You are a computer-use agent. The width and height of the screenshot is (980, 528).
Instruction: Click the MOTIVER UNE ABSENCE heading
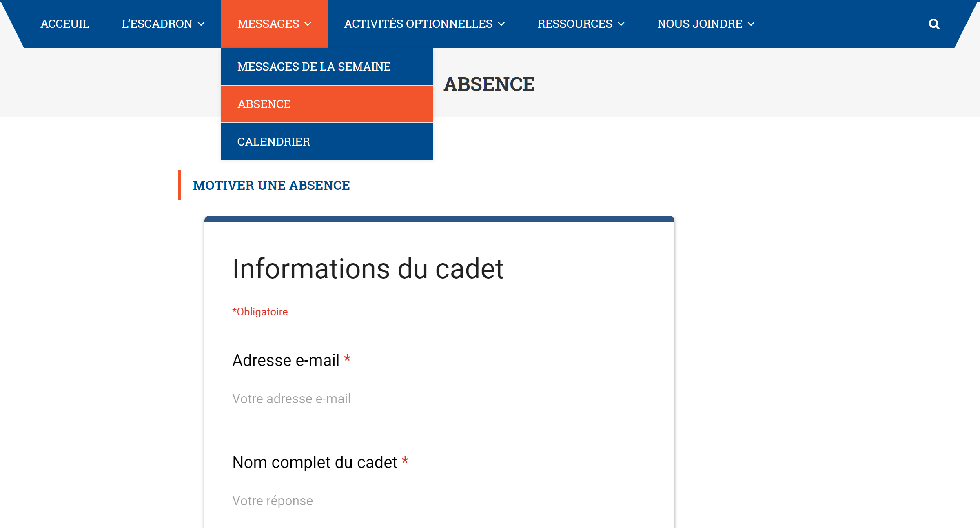[271, 185]
